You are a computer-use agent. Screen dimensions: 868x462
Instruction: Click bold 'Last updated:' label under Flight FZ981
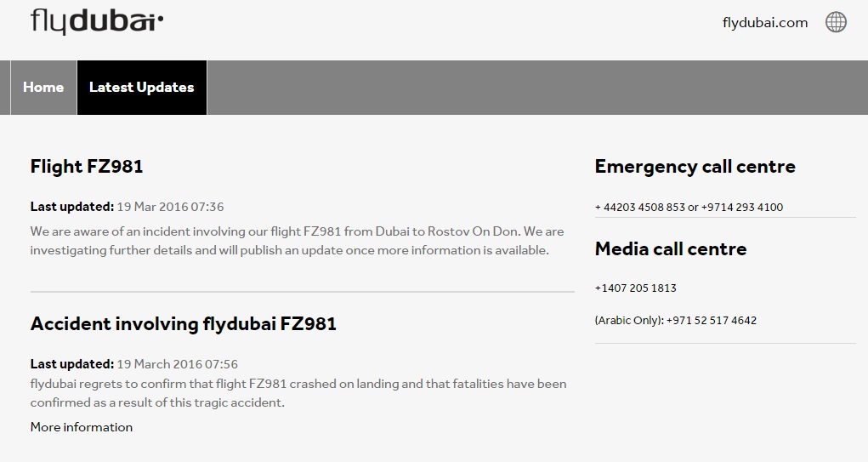(x=71, y=207)
